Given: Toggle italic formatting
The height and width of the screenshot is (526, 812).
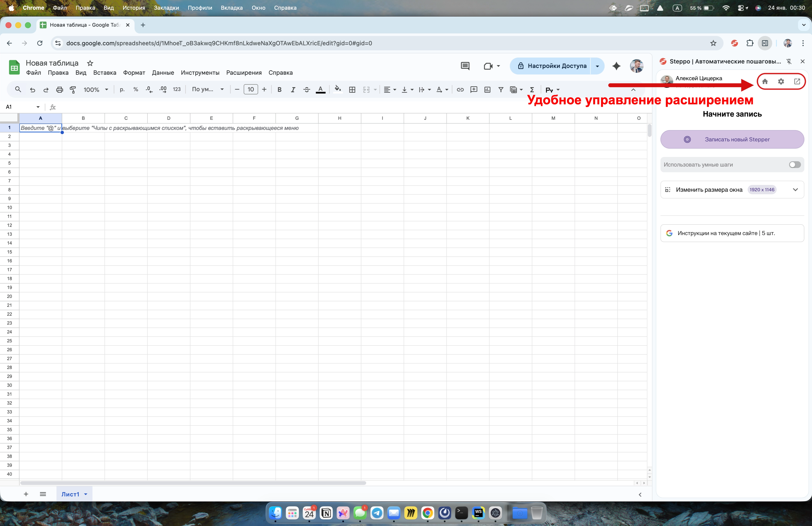Looking at the screenshot, I should (293, 90).
